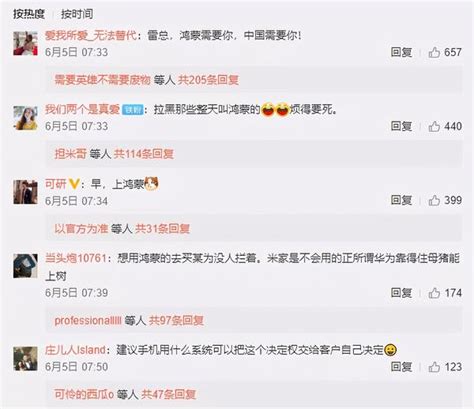
Task: Open username link 当头炮10761
Action: pos(76,258)
